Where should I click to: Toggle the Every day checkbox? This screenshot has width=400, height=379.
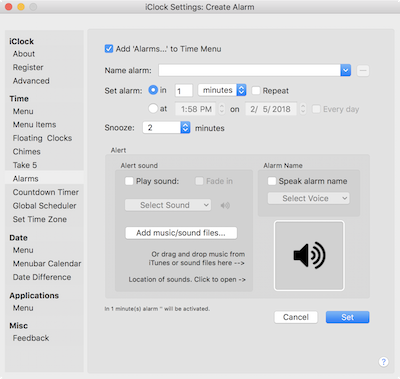[316, 109]
